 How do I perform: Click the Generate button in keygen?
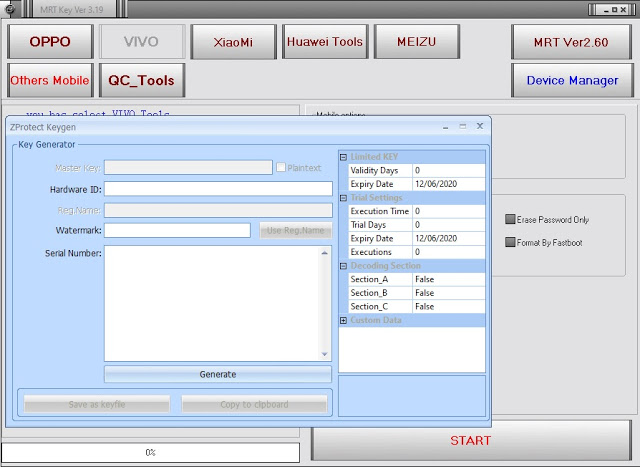(x=218, y=374)
